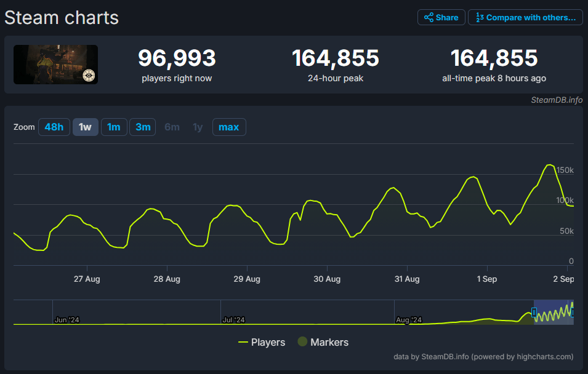Viewport: 588px width, 374px height.
Task: Select the 1w zoom range
Action: (85, 127)
